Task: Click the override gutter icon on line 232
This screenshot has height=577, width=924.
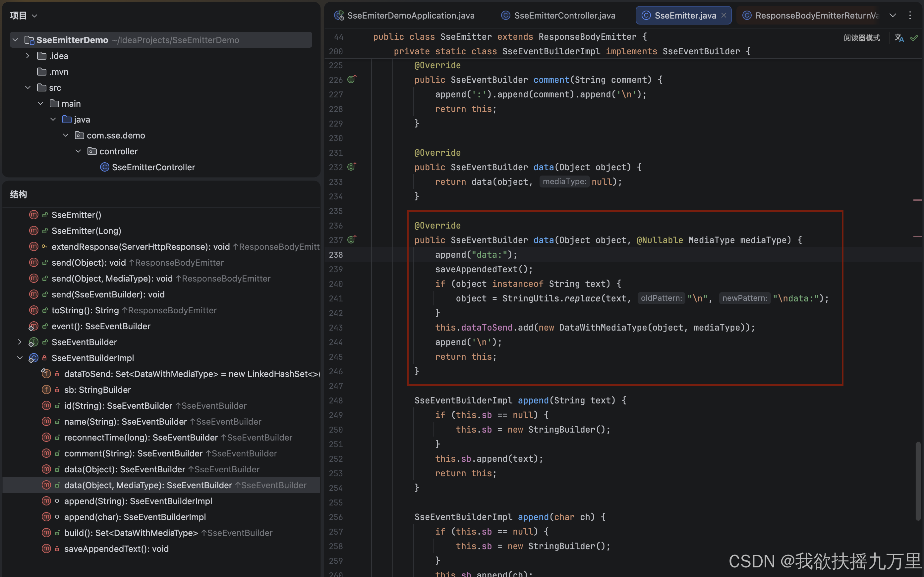Action: pyautogui.click(x=352, y=167)
